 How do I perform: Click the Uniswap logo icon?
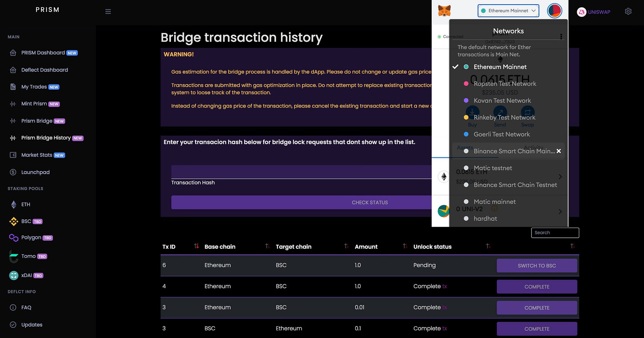tap(581, 12)
